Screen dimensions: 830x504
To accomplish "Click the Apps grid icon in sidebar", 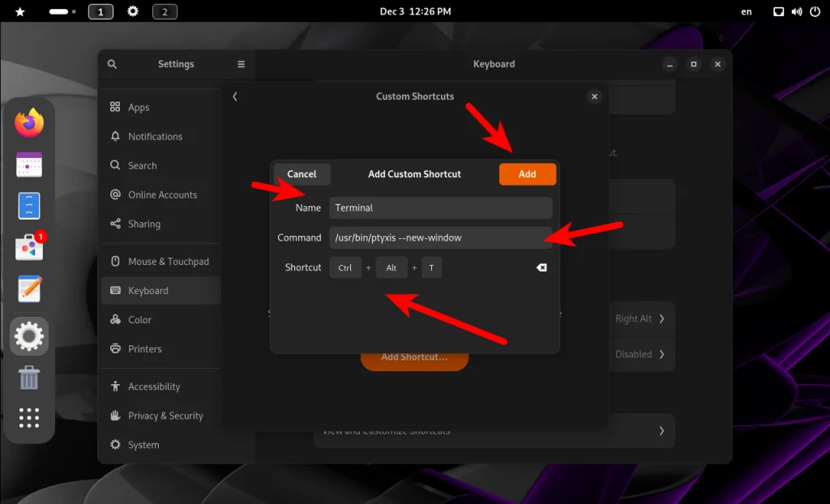I will tap(115, 107).
